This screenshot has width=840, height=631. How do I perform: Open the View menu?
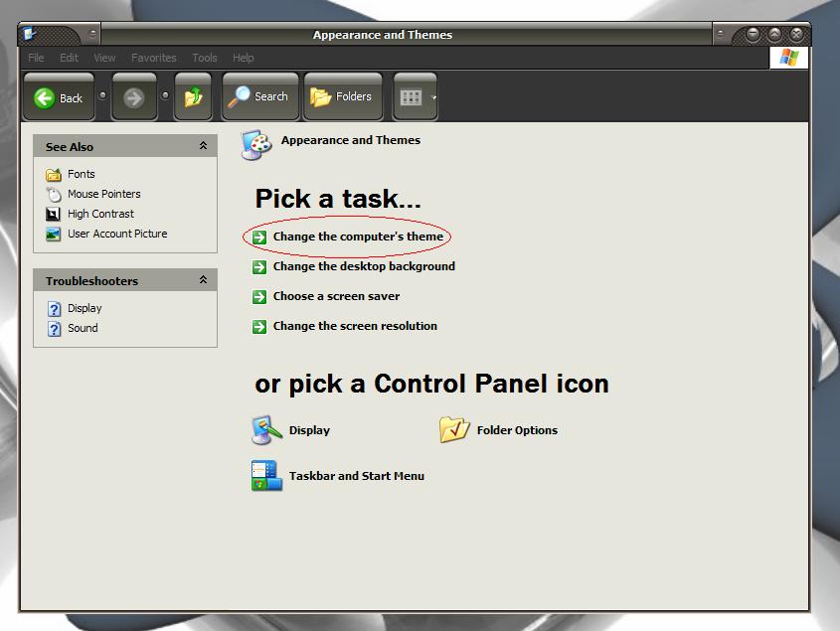coord(104,58)
